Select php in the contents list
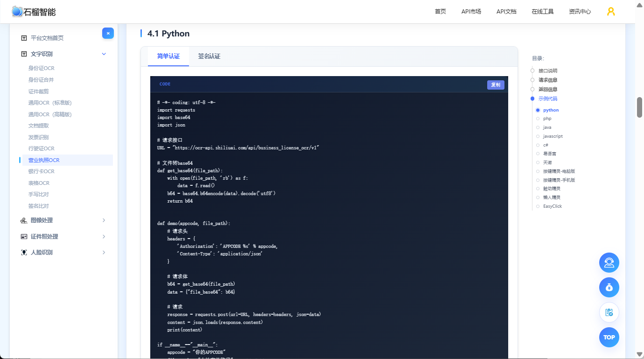 click(547, 119)
